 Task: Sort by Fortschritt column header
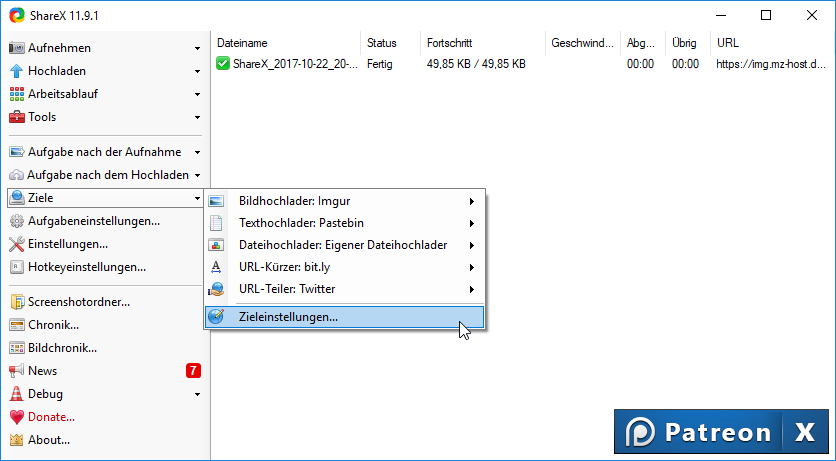click(483, 43)
